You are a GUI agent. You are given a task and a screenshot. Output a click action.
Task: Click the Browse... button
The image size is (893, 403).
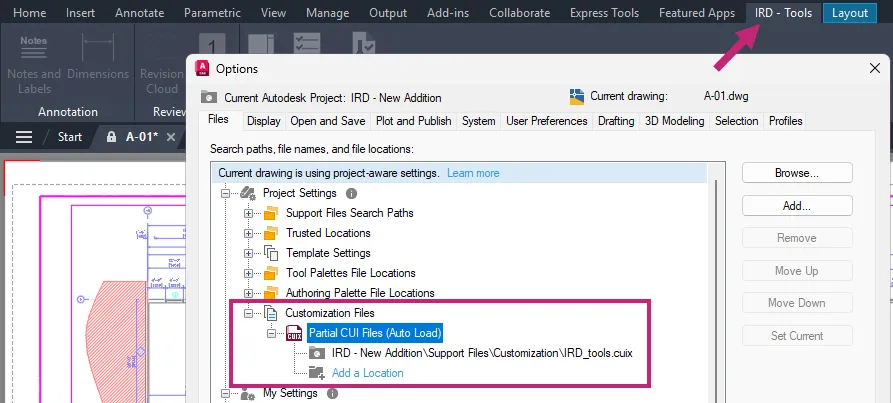coord(796,173)
